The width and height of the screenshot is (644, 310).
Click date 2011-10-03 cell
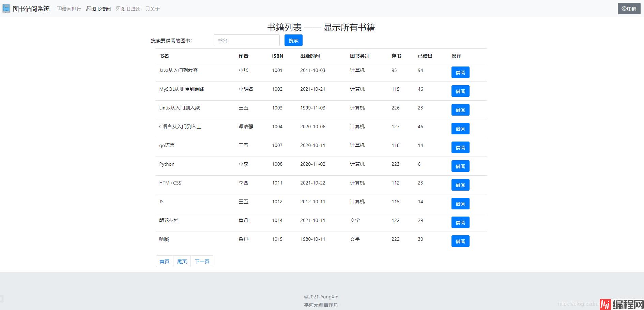(x=313, y=70)
